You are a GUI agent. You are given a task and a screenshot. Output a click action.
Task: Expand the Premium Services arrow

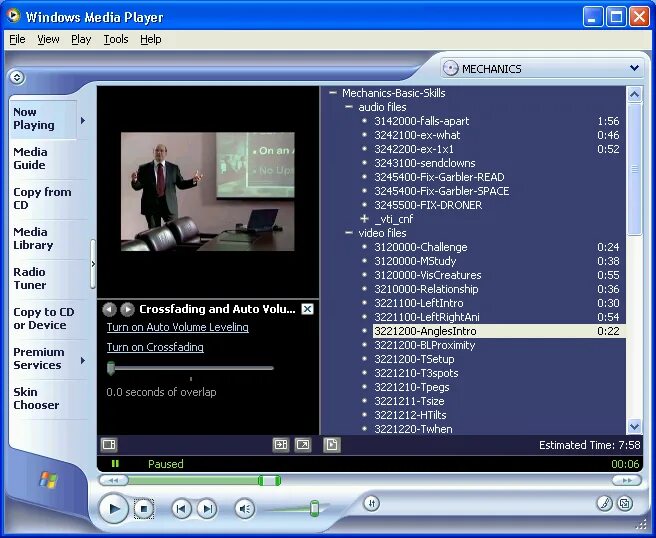[83, 360]
